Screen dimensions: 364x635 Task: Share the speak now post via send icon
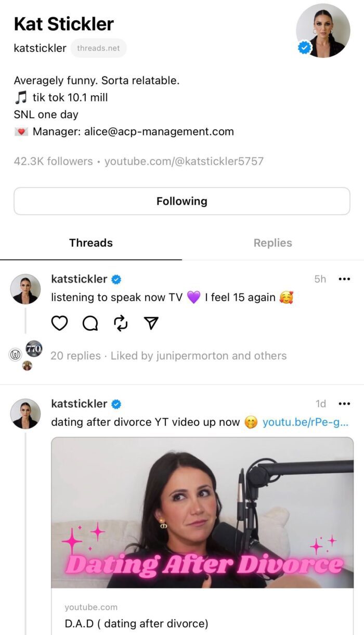[150, 323]
